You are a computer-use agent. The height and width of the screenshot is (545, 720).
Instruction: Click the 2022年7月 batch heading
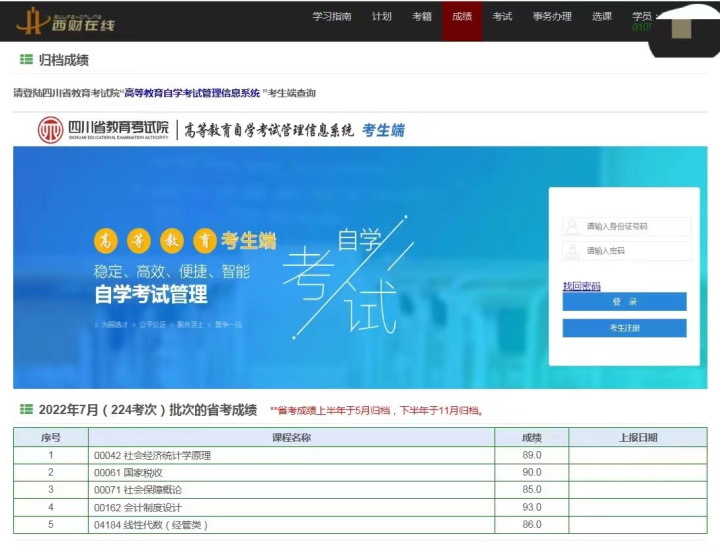pyautogui.click(x=147, y=410)
